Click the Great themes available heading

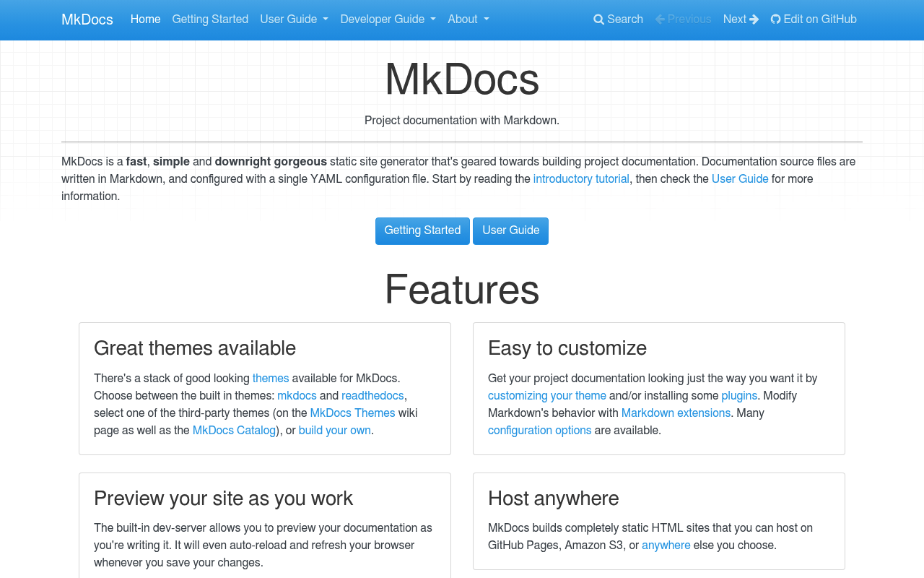pos(195,348)
